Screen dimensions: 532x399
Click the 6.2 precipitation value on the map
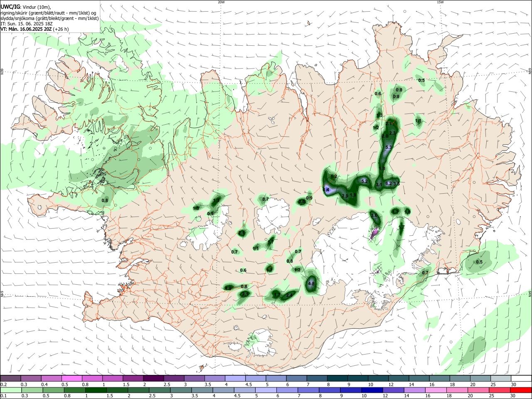click(x=389, y=183)
